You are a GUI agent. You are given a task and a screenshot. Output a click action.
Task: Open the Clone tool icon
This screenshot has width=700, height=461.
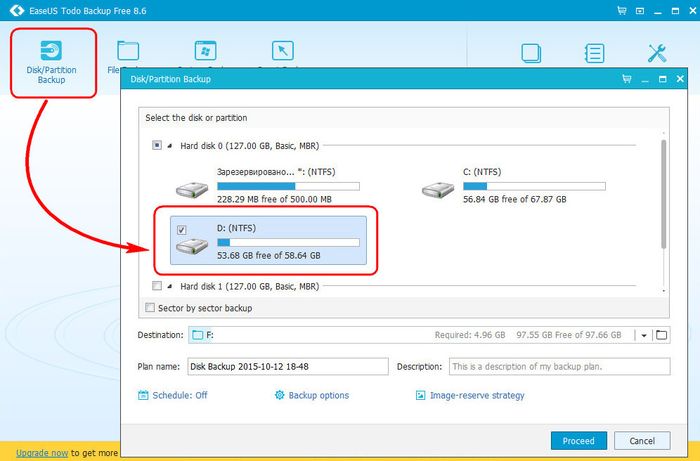click(x=532, y=53)
